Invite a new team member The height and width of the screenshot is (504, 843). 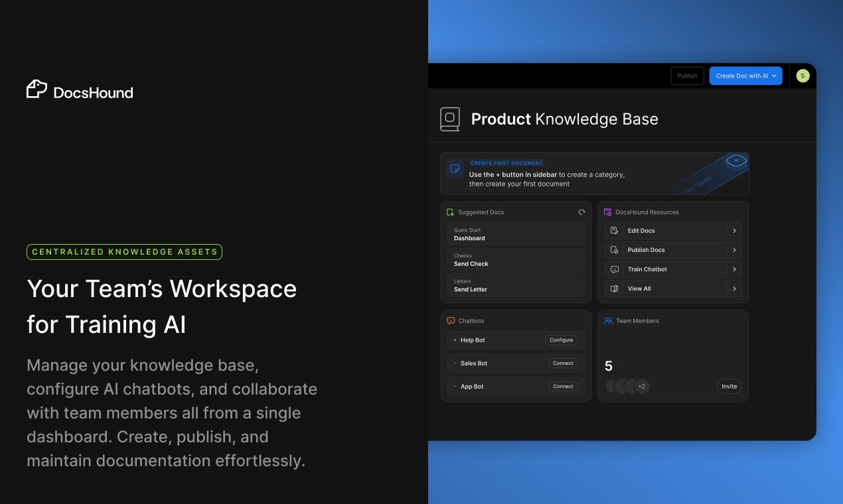(729, 387)
